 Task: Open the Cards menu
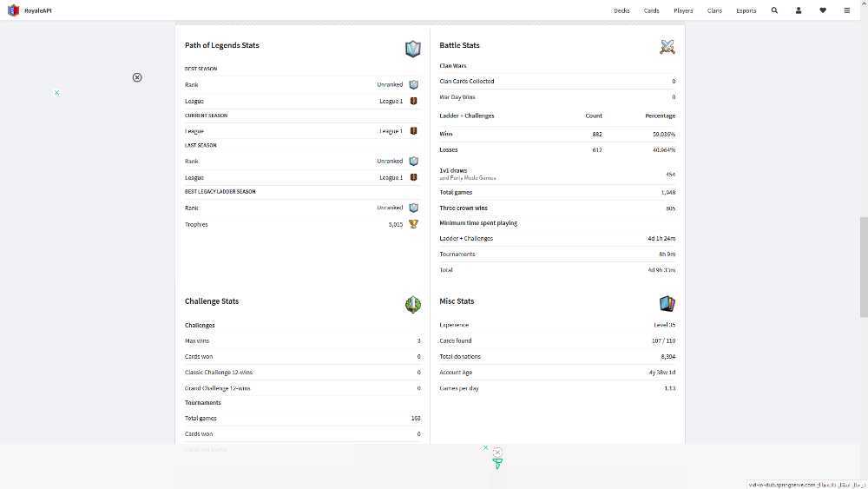[x=651, y=10]
